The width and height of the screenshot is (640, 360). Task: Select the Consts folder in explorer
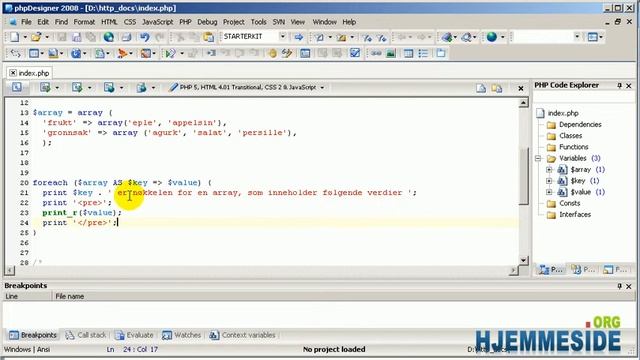[x=569, y=203]
